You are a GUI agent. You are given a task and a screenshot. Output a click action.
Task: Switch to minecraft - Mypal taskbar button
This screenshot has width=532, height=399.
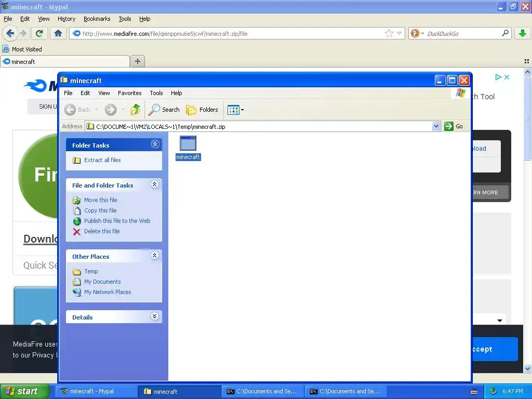[x=96, y=391]
